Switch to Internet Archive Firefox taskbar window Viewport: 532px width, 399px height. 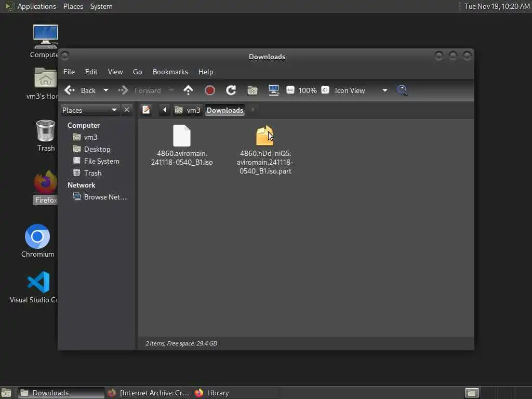148,393
